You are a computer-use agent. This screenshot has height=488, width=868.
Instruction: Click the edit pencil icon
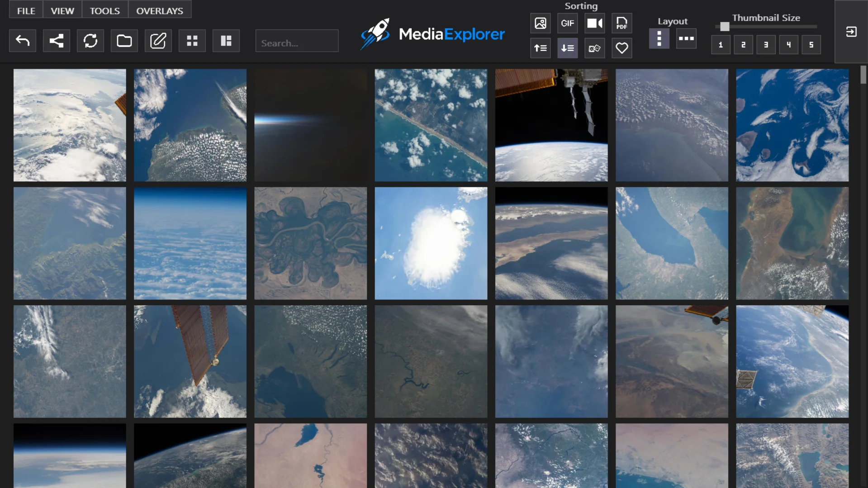[x=158, y=41]
